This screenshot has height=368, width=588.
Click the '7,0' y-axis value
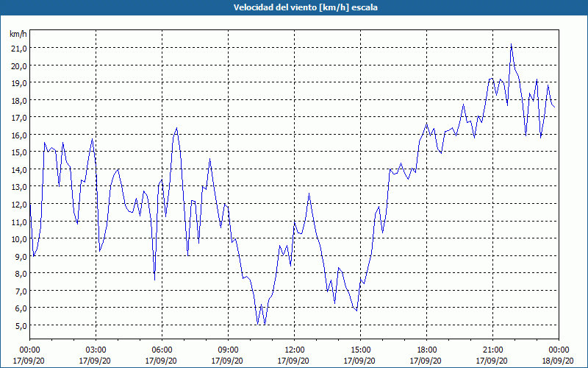[21, 291]
